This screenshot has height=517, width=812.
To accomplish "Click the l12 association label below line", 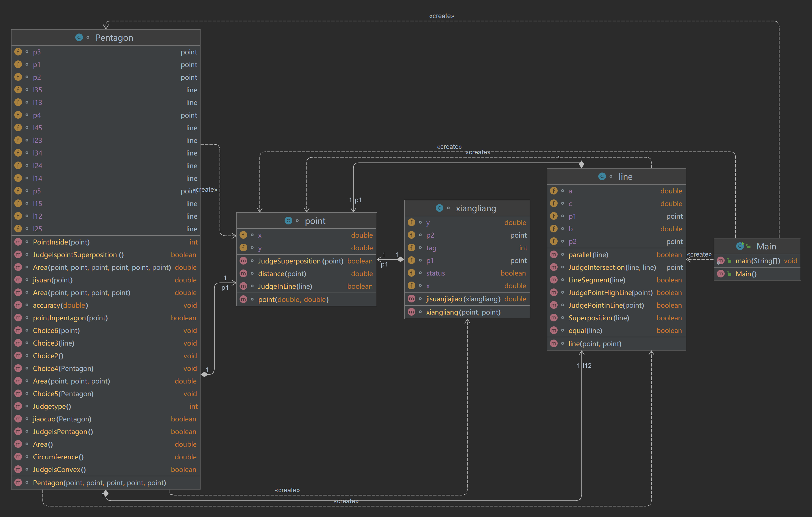I will tap(587, 366).
